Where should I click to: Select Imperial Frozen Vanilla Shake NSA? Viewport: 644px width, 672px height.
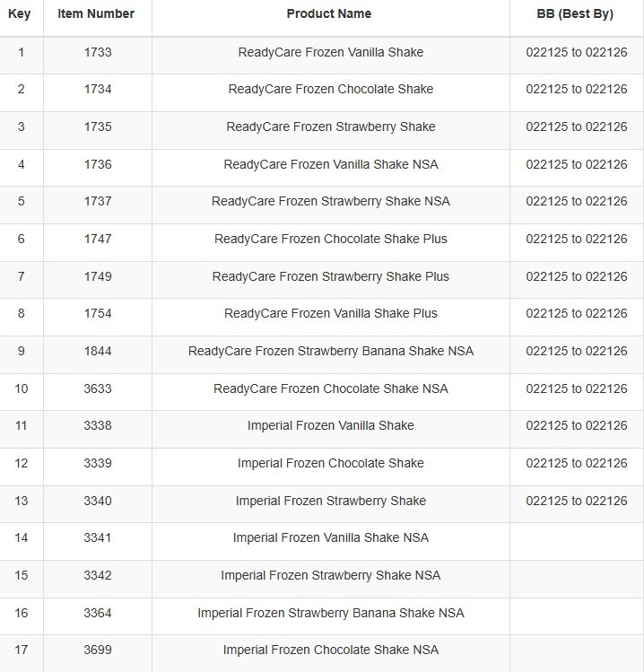pos(330,537)
